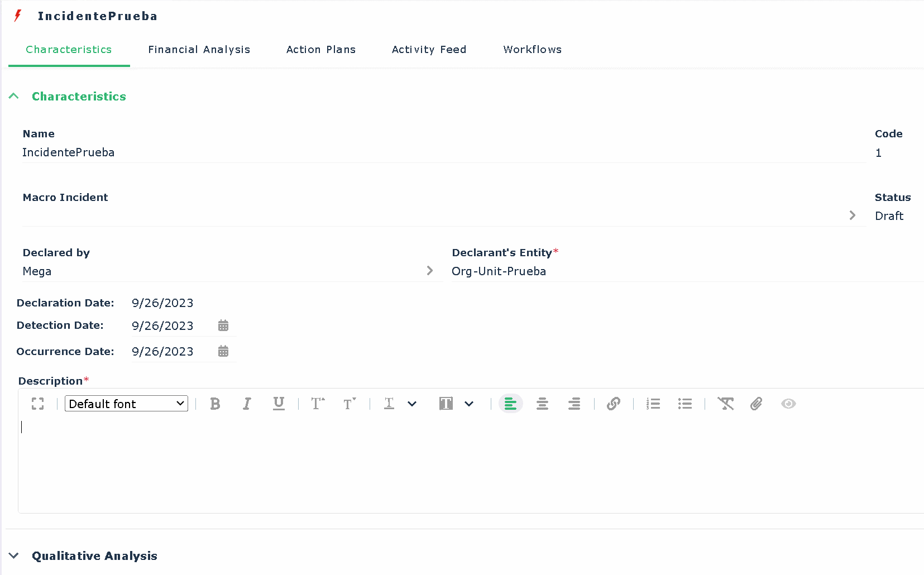The width and height of the screenshot is (924, 575).
Task: Open calendar picker for Occurrence Date
Action: pos(223,351)
